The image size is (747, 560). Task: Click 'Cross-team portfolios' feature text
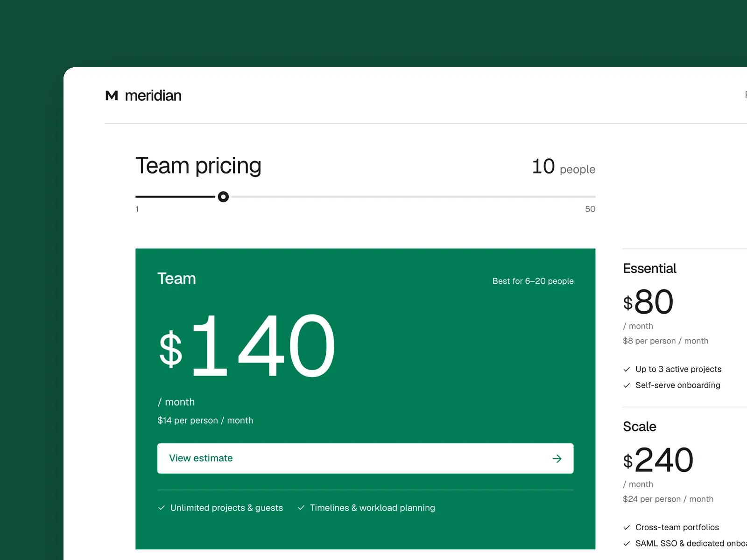677,527
